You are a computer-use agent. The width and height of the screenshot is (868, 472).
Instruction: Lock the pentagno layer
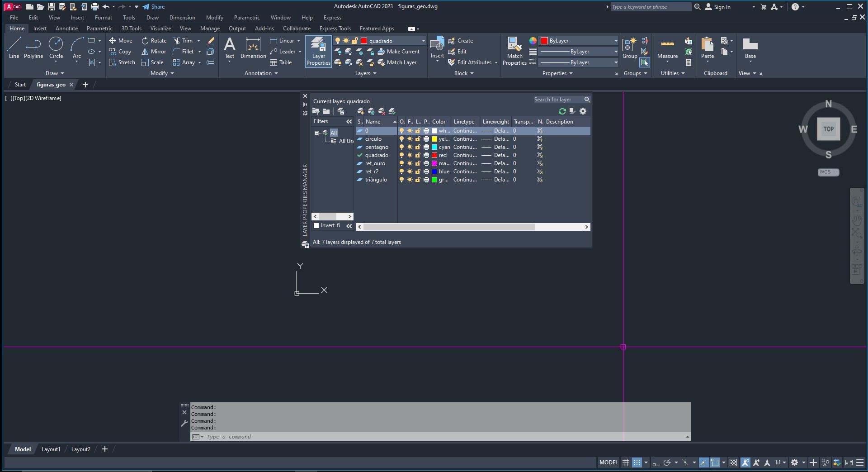[x=418, y=147]
